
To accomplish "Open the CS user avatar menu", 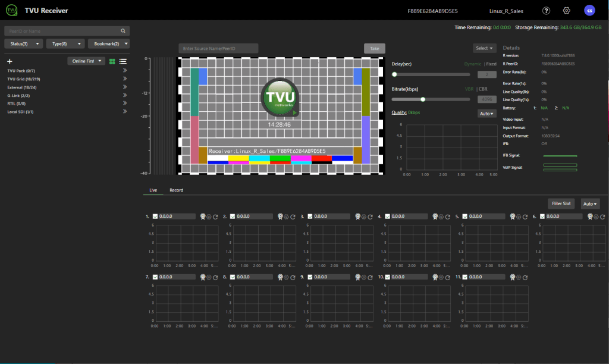I will pyautogui.click(x=589, y=11).
